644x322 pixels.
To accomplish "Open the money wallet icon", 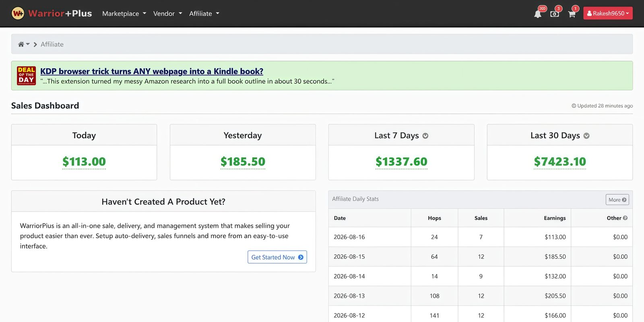I will pyautogui.click(x=555, y=14).
